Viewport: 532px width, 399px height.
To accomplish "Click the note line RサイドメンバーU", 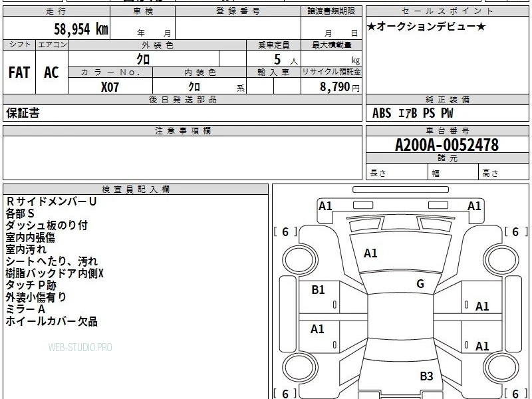I will [x=51, y=201].
